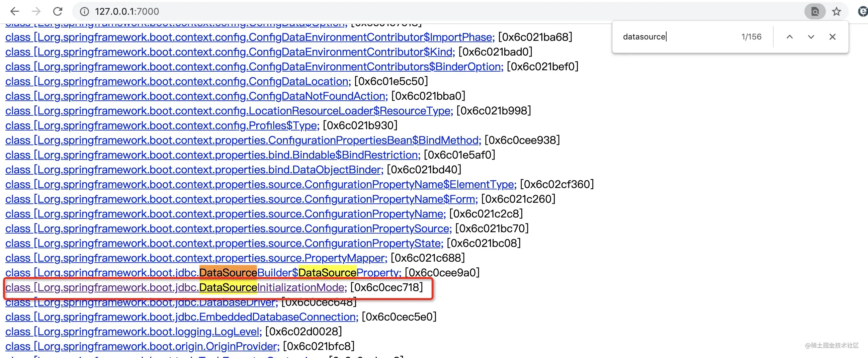Screen dimensions: 868x358
Task: Click address text [0x6c0cec5e0]
Action: [x=399, y=317]
